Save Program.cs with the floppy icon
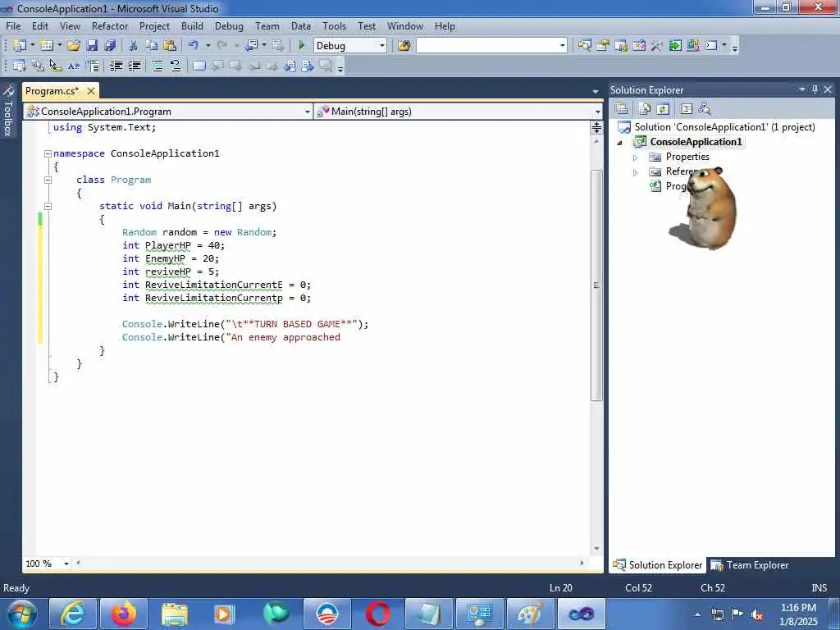The width and height of the screenshot is (840, 630). [x=92, y=46]
